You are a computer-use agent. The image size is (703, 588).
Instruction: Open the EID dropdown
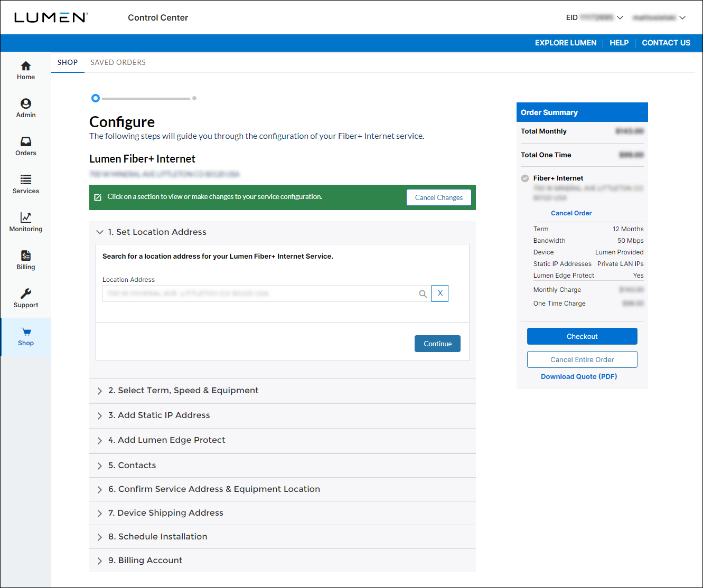pyautogui.click(x=594, y=17)
